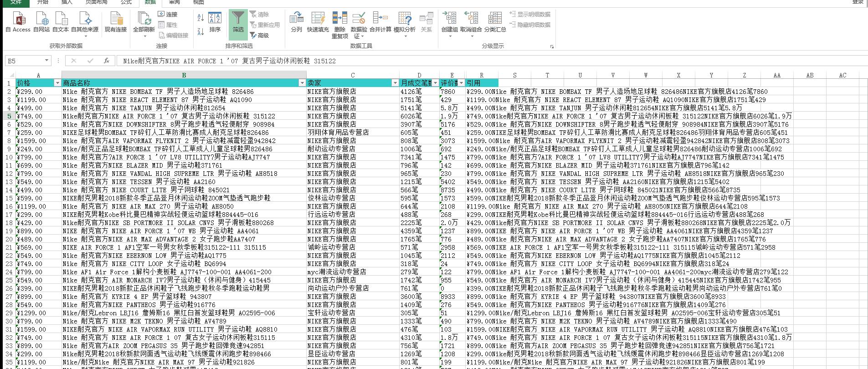Click Consolidate (合并计算)
The width and height of the screenshot is (868, 369).
pos(380,22)
